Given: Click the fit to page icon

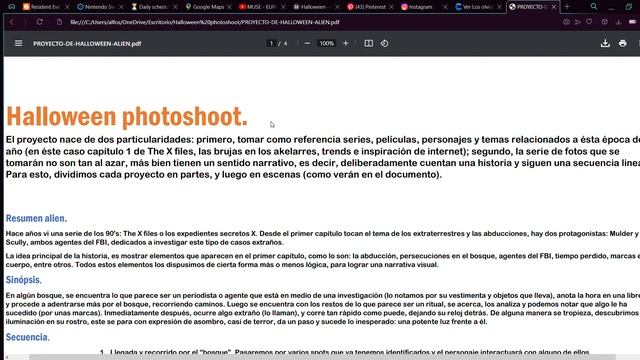Looking at the screenshot, I should point(369,43).
